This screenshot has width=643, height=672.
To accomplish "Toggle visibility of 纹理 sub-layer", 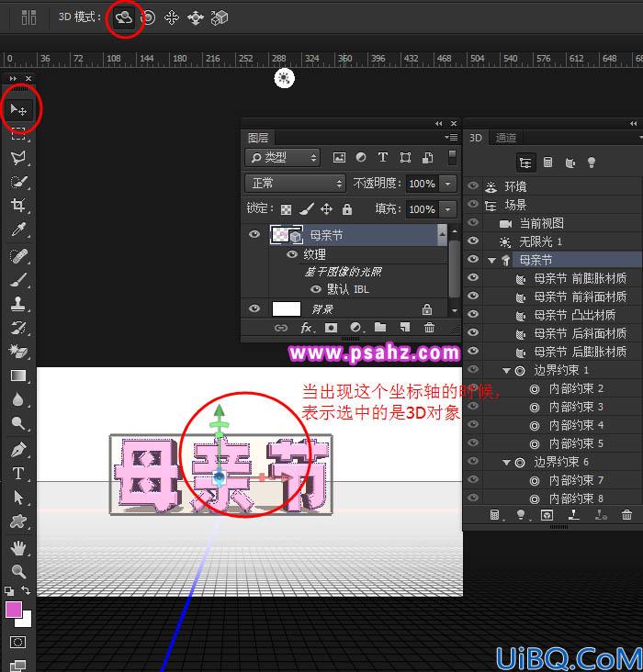I will point(292,254).
